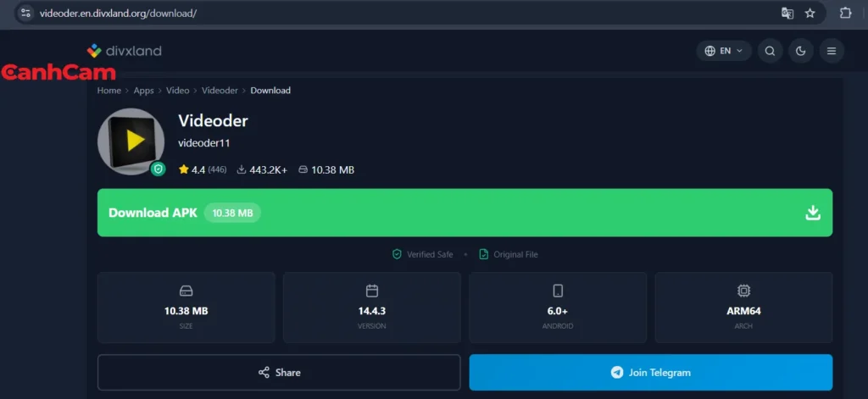
Task: Click the Share button
Action: (x=279, y=373)
